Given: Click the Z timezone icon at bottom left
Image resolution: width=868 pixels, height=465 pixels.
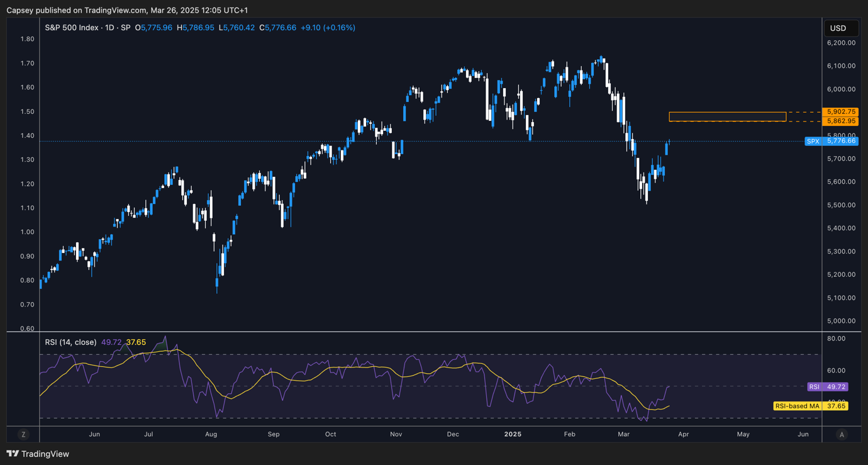Looking at the screenshot, I should tap(23, 434).
